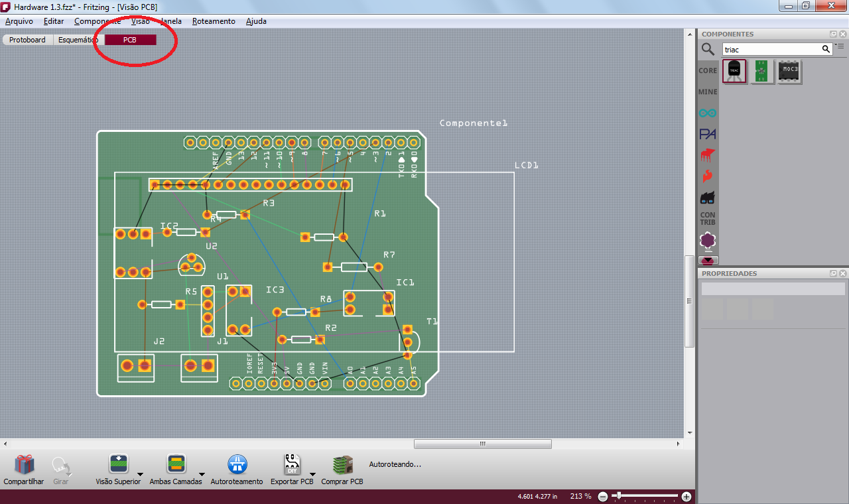
Task: Float the Propriedades panel
Action: pyautogui.click(x=833, y=273)
